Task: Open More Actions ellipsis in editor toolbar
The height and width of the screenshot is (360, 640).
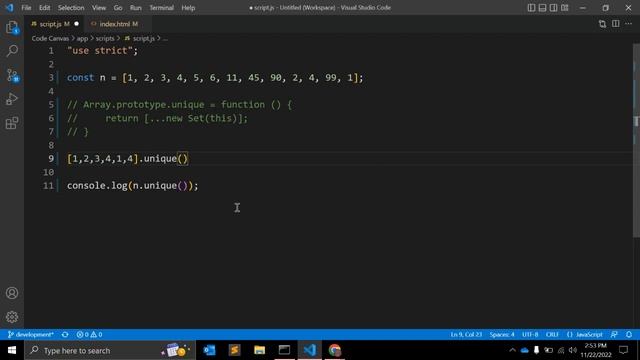Action: tap(629, 24)
